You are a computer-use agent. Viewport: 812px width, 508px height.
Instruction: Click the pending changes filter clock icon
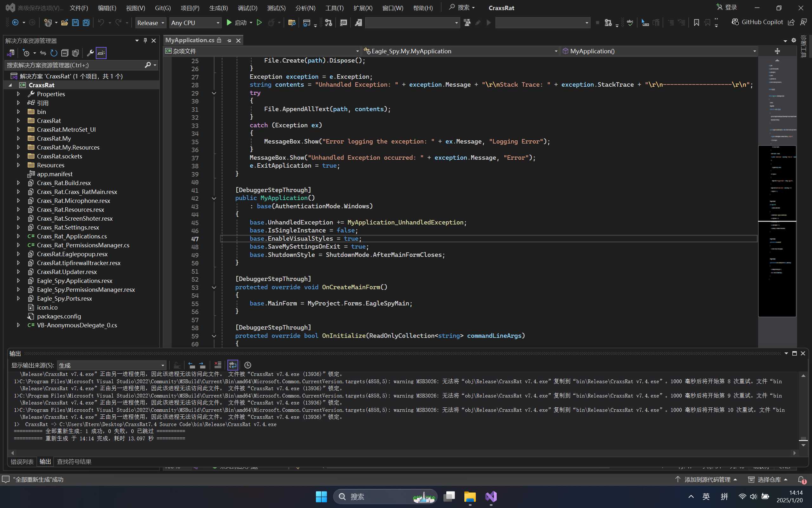point(26,53)
